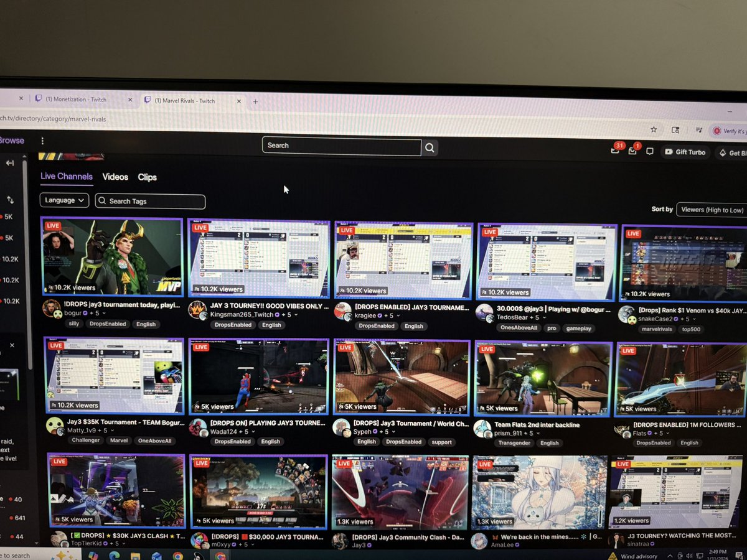Click Wada124 channel avatar
Screen dimensions: 747x560
point(198,427)
